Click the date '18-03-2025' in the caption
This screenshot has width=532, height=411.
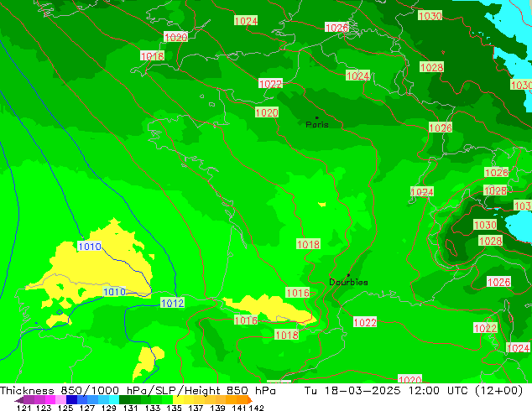[362, 391]
